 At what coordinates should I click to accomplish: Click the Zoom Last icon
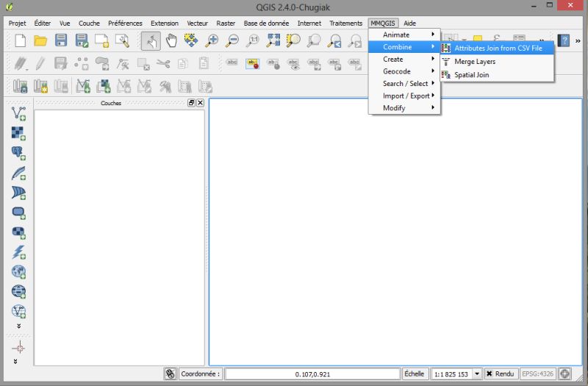pyautogui.click(x=334, y=40)
